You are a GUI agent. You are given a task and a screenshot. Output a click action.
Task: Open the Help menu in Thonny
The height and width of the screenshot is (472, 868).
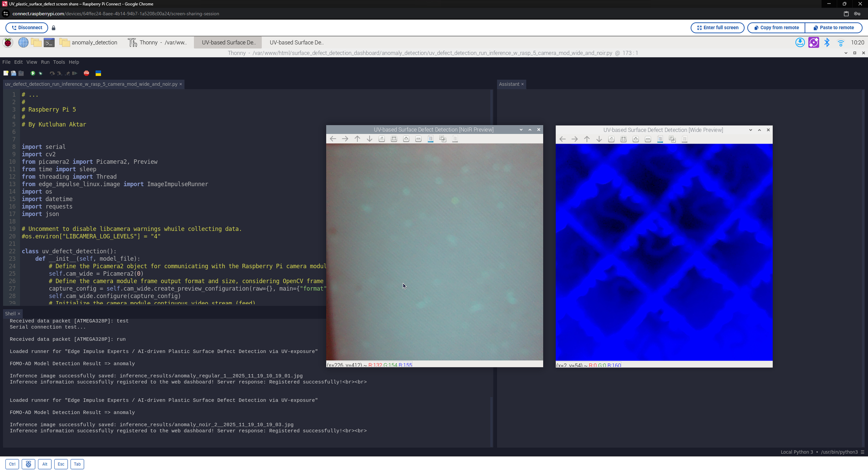(x=74, y=62)
